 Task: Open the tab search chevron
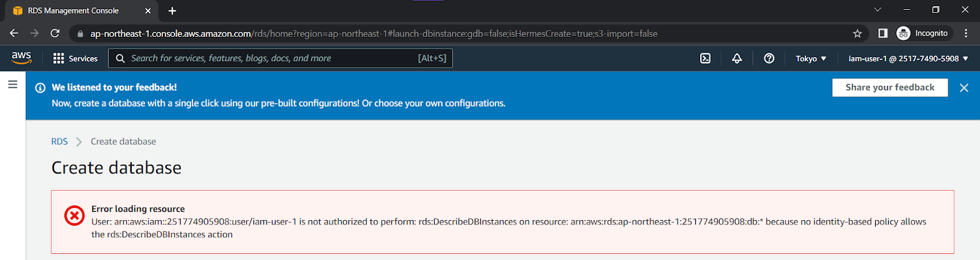click(x=878, y=10)
